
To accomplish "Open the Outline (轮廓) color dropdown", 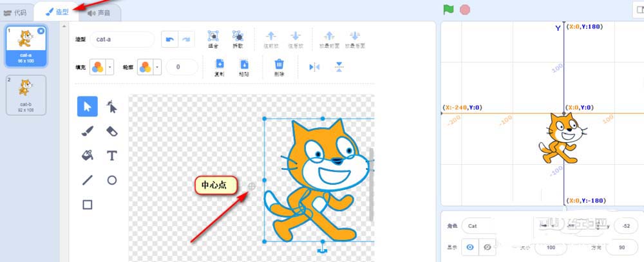I will (157, 68).
